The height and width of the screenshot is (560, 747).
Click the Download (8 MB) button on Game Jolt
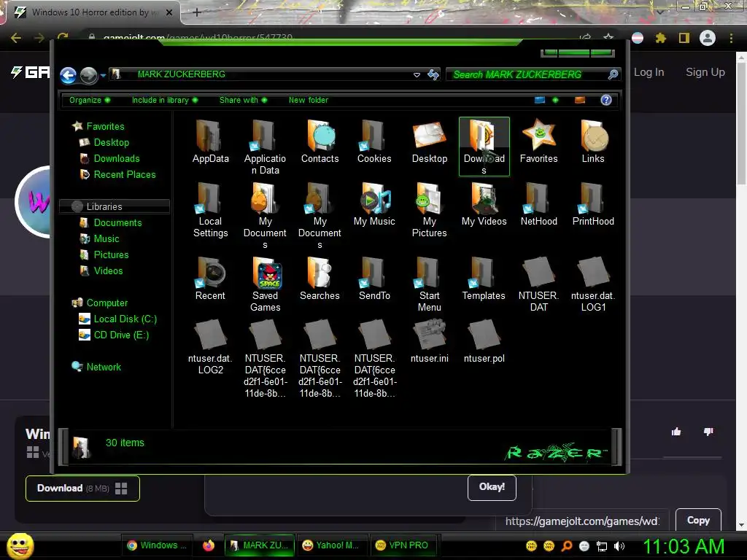point(82,488)
